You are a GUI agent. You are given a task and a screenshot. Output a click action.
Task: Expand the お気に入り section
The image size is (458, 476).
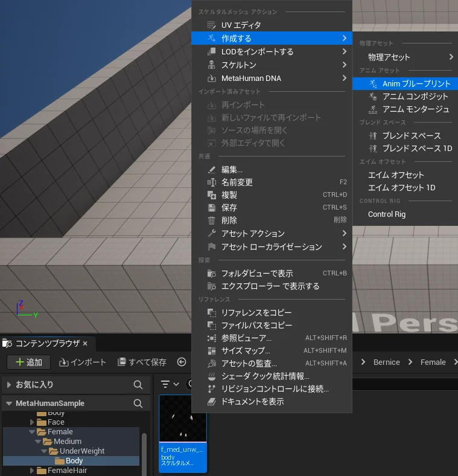click(x=9, y=385)
